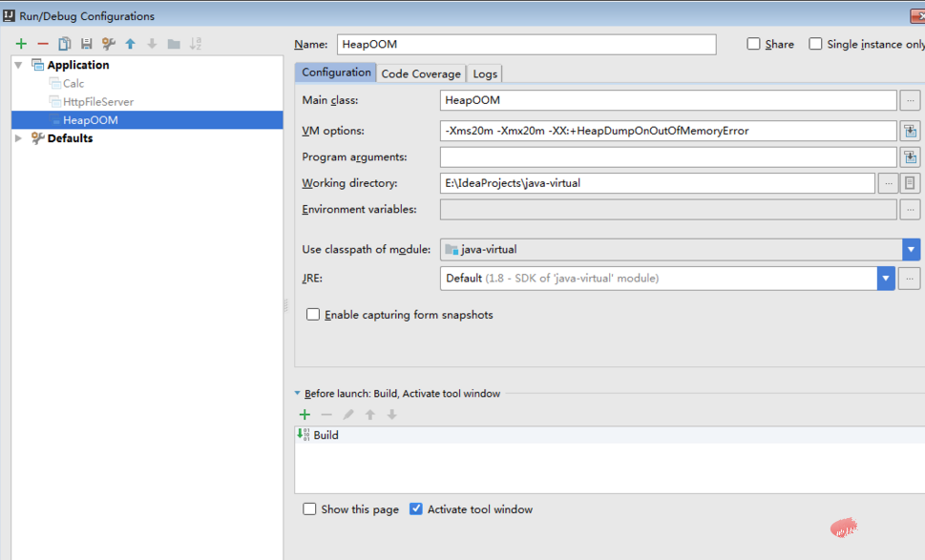Open the JRE dropdown list
925x560 pixels.
coord(886,279)
